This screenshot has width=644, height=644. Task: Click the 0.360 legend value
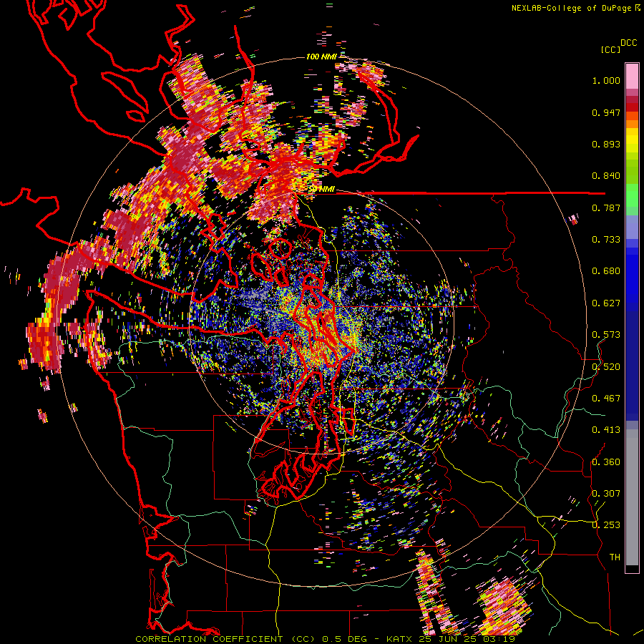tap(606, 462)
